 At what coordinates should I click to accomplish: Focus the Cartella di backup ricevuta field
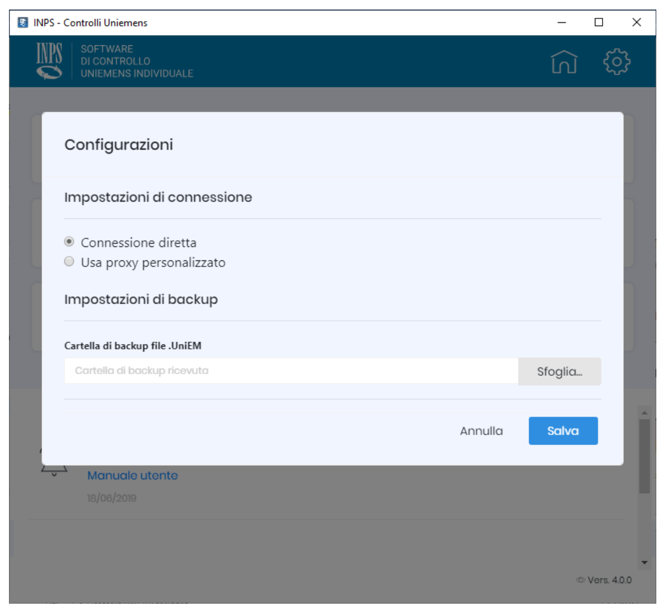pos(291,371)
